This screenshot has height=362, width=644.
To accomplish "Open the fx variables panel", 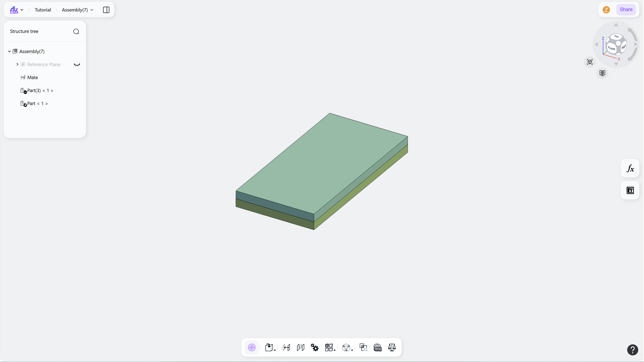I will [x=630, y=168].
